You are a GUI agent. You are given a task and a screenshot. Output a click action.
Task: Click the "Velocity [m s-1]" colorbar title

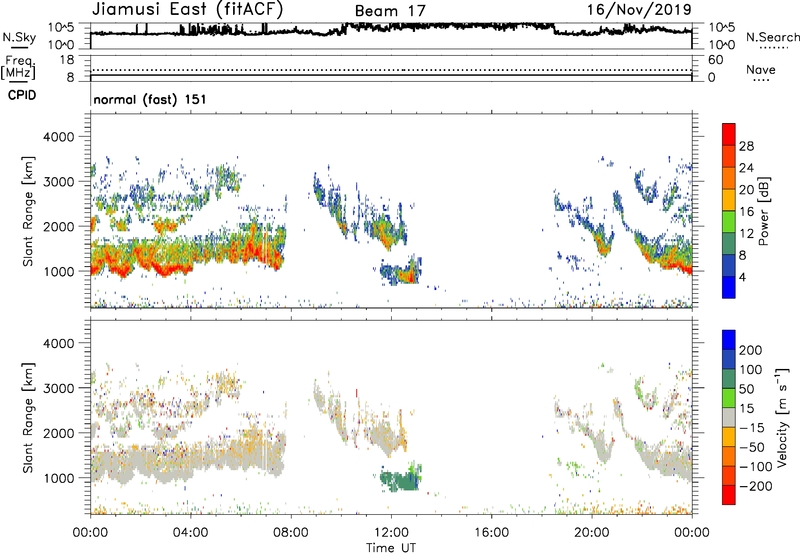(x=782, y=417)
